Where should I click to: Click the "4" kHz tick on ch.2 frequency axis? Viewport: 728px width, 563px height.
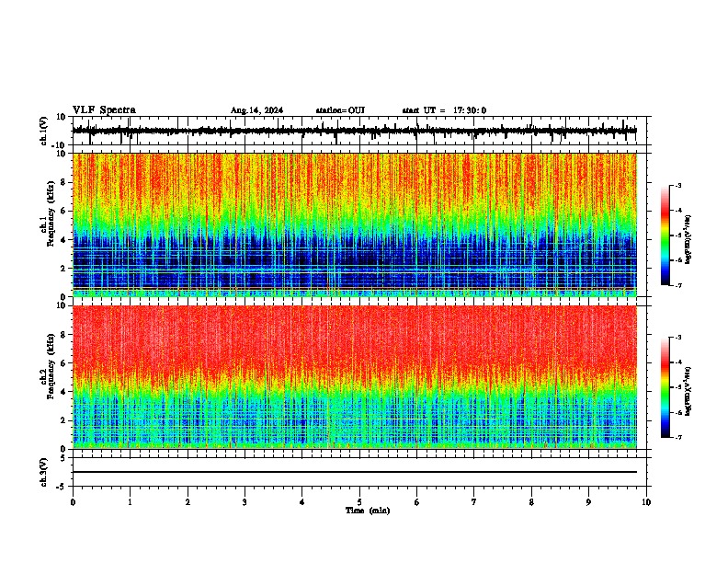point(63,392)
